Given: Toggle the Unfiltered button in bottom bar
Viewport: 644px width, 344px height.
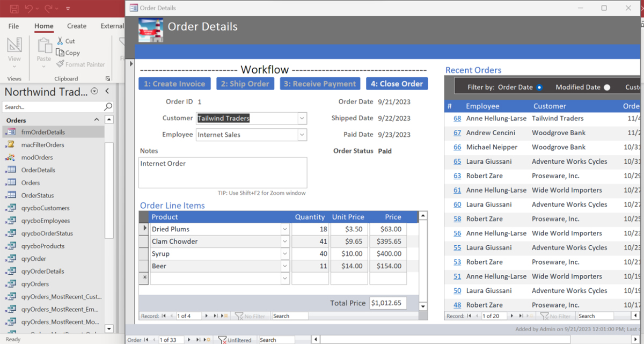Looking at the screenshot, I should 235,340.
